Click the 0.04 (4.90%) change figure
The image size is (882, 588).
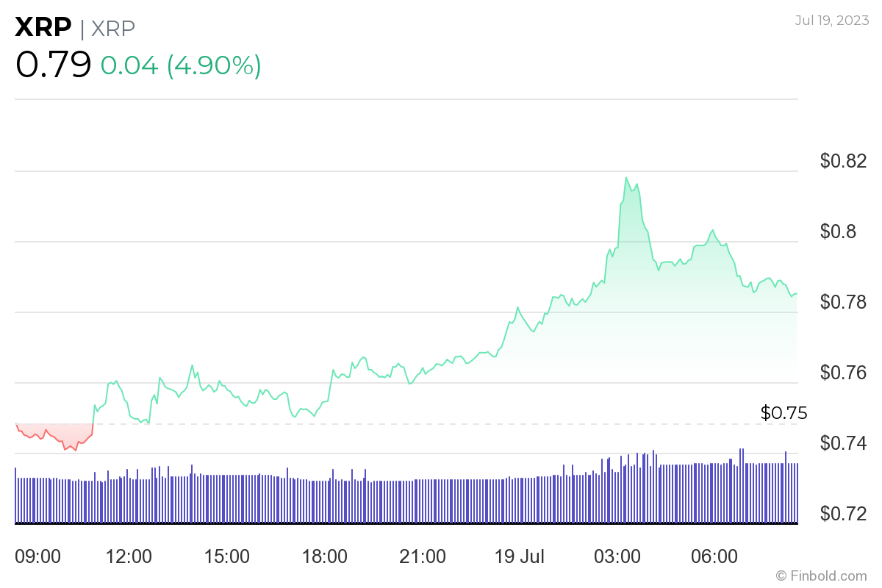pos(181,66)
